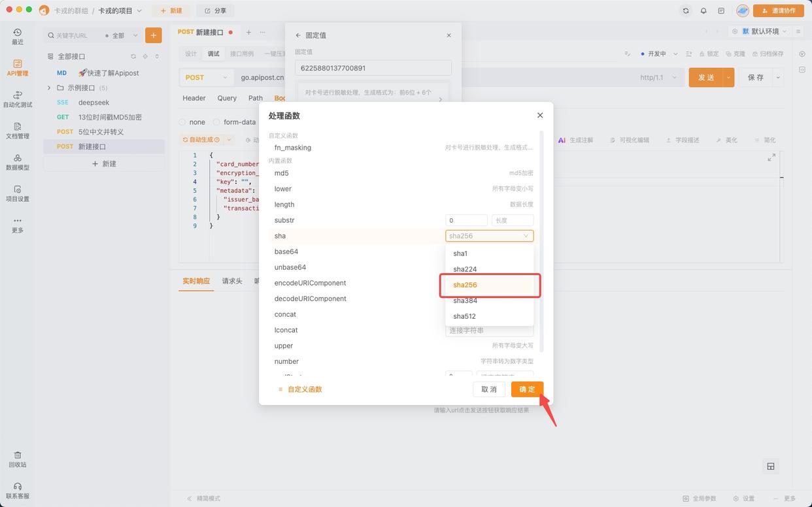Viewport: 812px width, 507px height.
Task: Switch to the 请求头 response tab
Action: coord(232,281)
